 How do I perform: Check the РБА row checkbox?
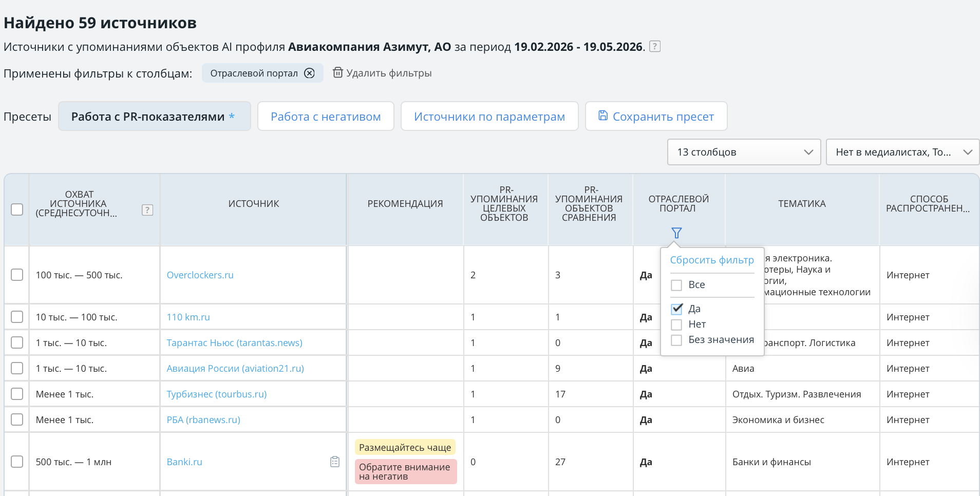(17, 419)
